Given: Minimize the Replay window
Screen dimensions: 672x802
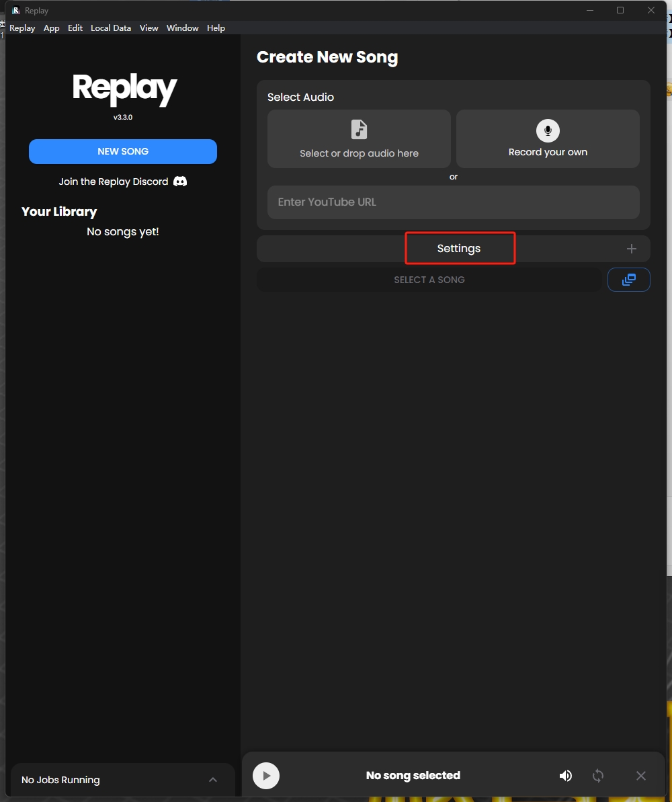Looking at the screenshot, I should (589, 10).
